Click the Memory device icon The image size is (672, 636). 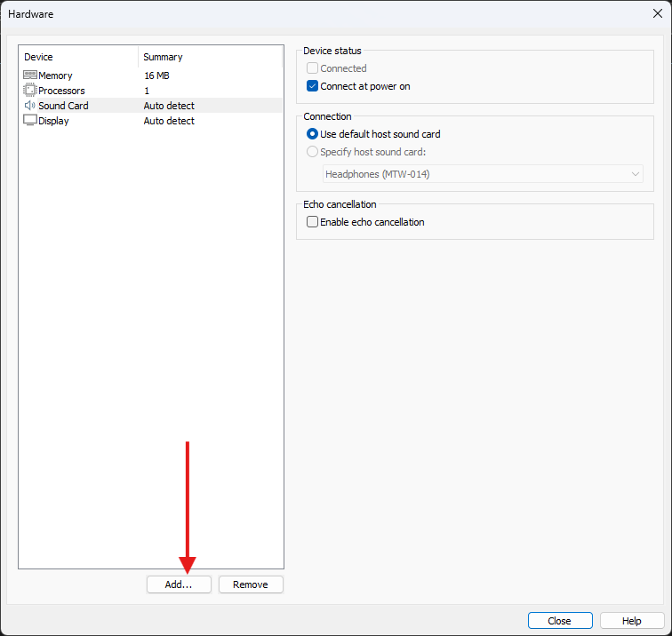[x=29, y=76]
